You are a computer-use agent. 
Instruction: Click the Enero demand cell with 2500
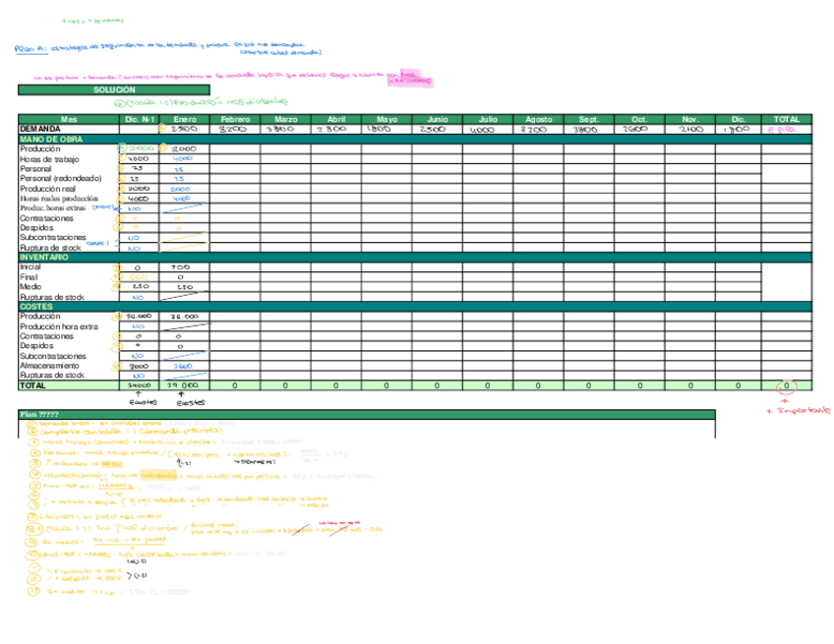tap(184, 129)
